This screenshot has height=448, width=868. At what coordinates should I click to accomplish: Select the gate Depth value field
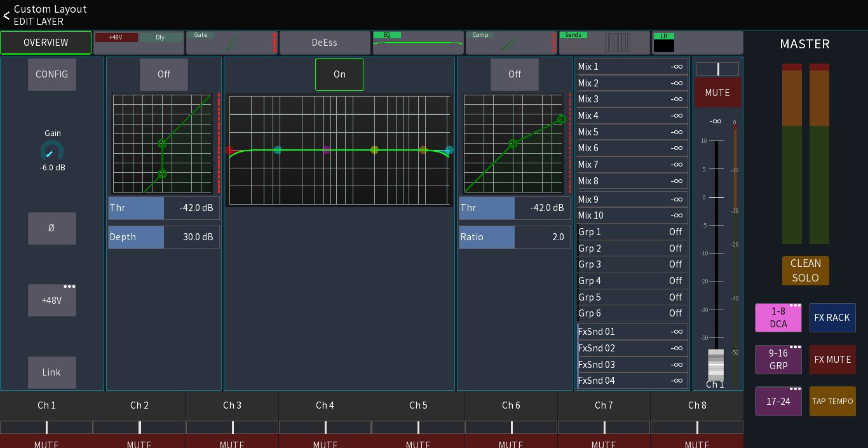click(164, 237)
